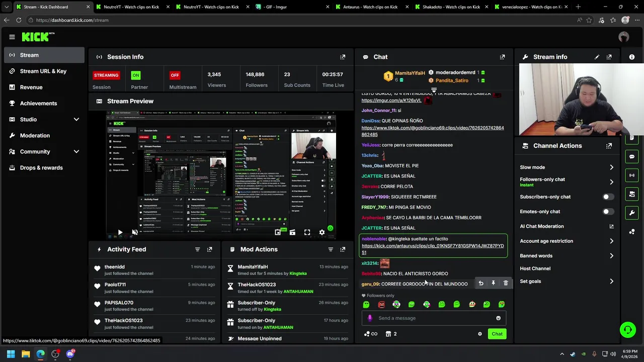Open File Explorer from taskbar
This screenshot has width=644, height=362.
coord(26,354)
